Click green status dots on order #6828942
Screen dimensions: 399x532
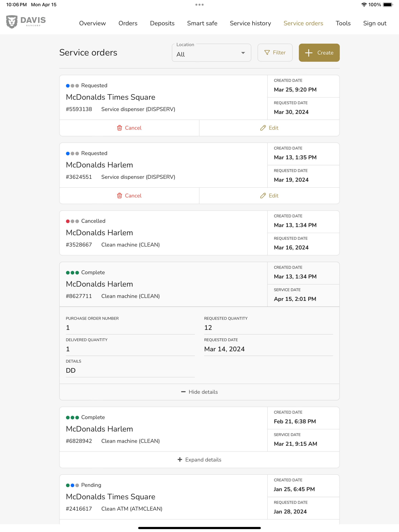(x=72, y=417)
